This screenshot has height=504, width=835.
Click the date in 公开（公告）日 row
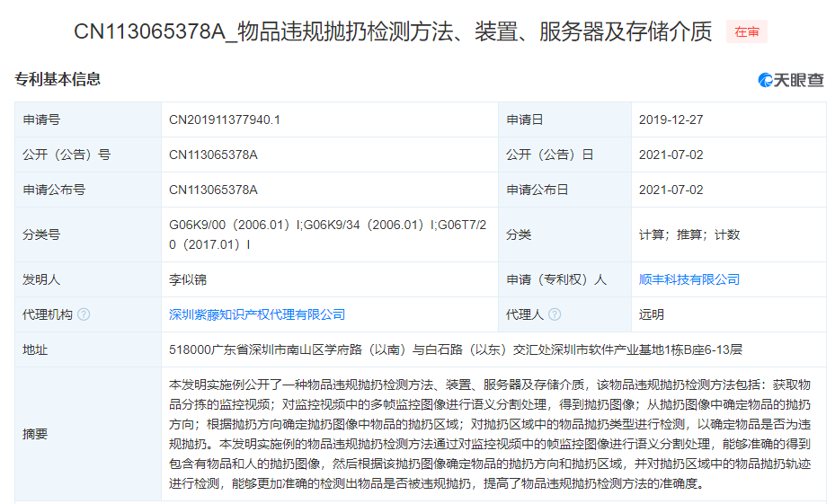pos(671,155)
